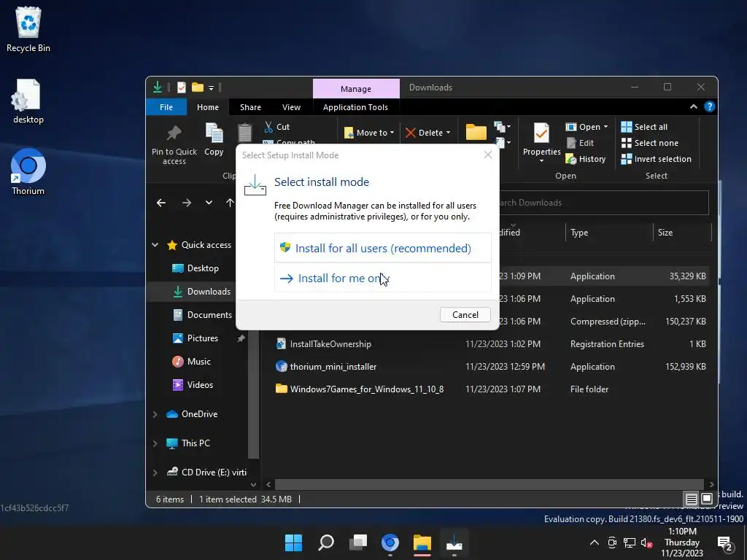Collapse the ribbon with the chevron
Image resolution: width=747 pixels, height=560 pixels.
(x=694, y=107)
